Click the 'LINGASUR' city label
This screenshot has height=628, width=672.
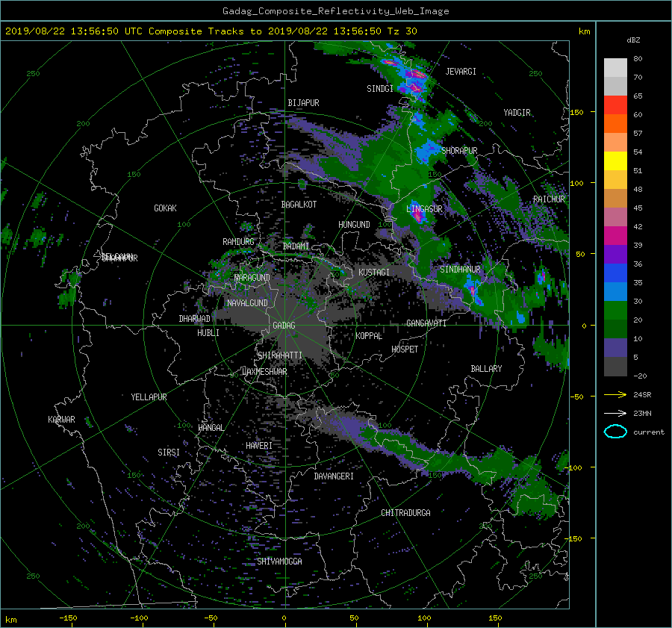(424, 209)
